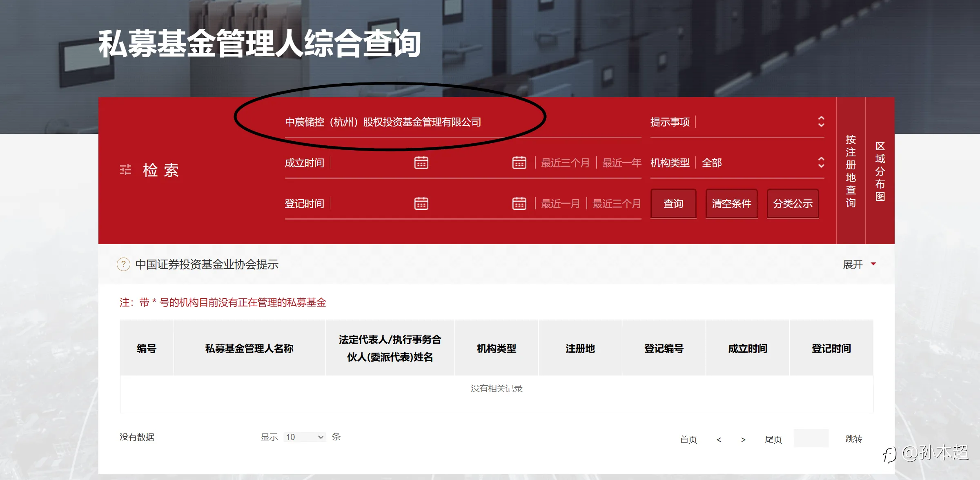Click the 私募基金管理人名称 column header
This screenshot has width=980, height=480.
click(249, 348)
